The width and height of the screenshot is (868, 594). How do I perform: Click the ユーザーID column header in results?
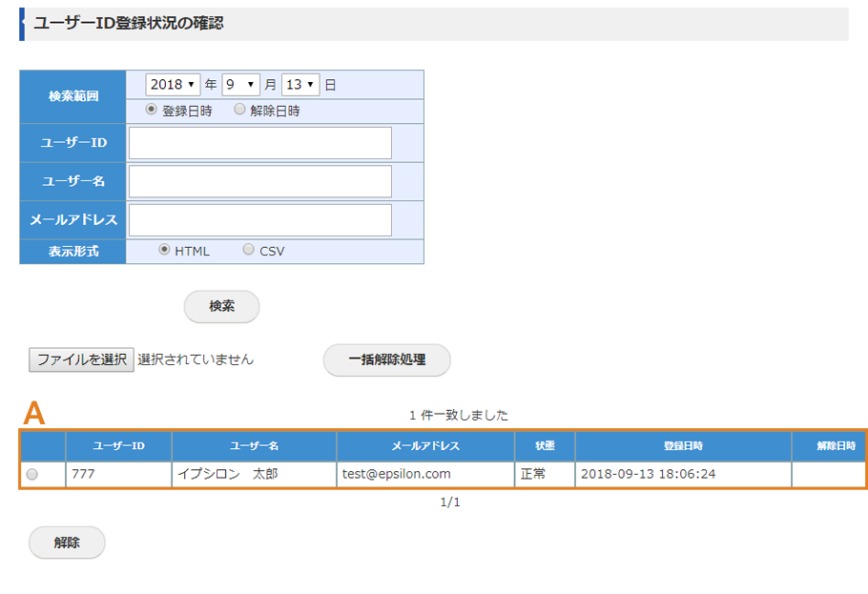(119, 446)
